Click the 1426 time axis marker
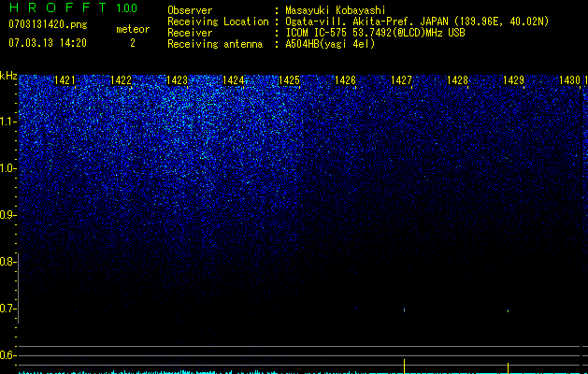This screenshot has height=374, width=588. [x=345, y=80]
